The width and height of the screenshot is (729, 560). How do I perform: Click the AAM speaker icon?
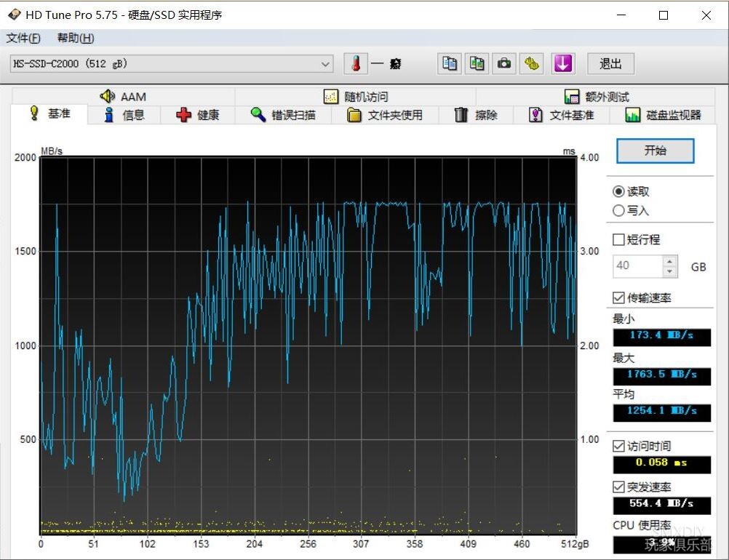click(x=108, y=96)
